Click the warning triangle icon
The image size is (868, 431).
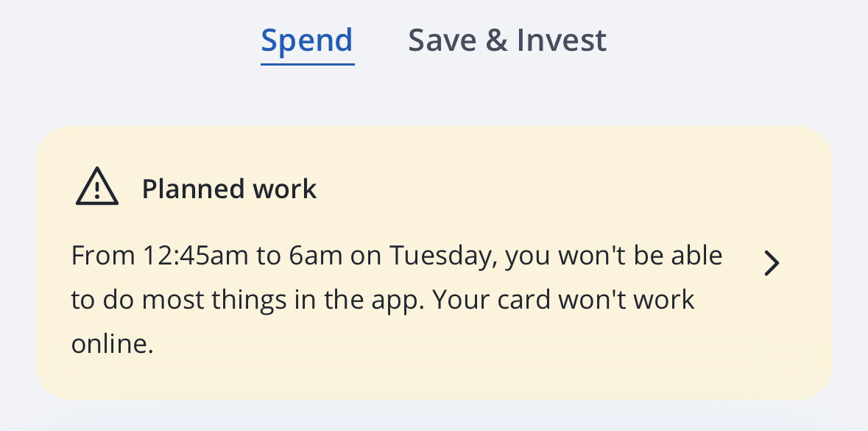click(x=96, y=187)
